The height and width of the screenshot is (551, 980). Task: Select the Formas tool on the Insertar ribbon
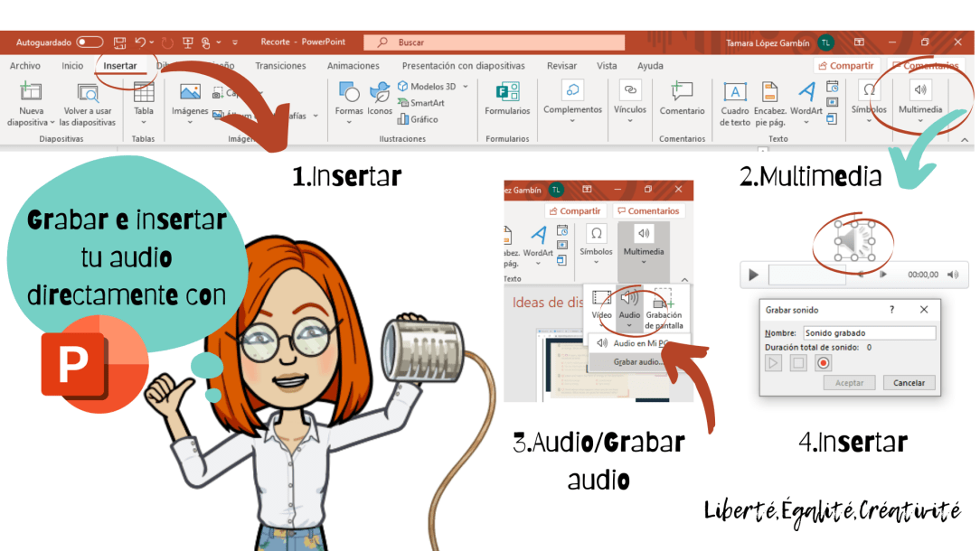pyautogui.click(x=349, y=99)
